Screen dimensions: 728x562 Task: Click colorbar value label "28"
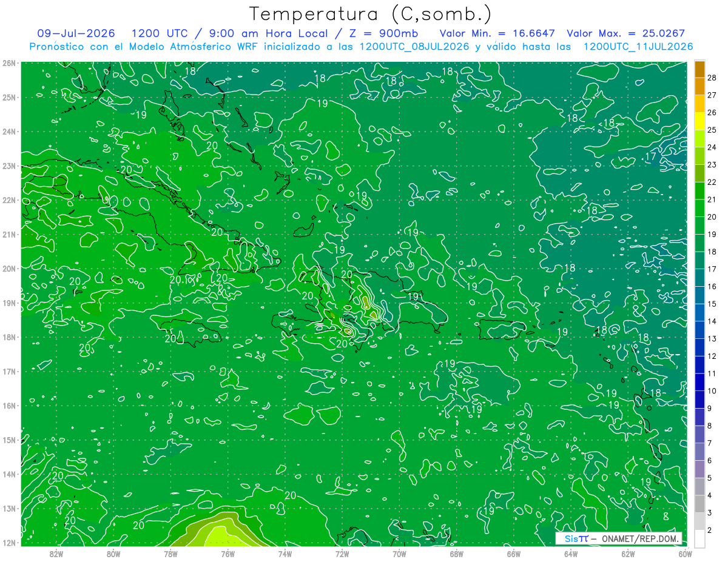(x=712, y=78)
